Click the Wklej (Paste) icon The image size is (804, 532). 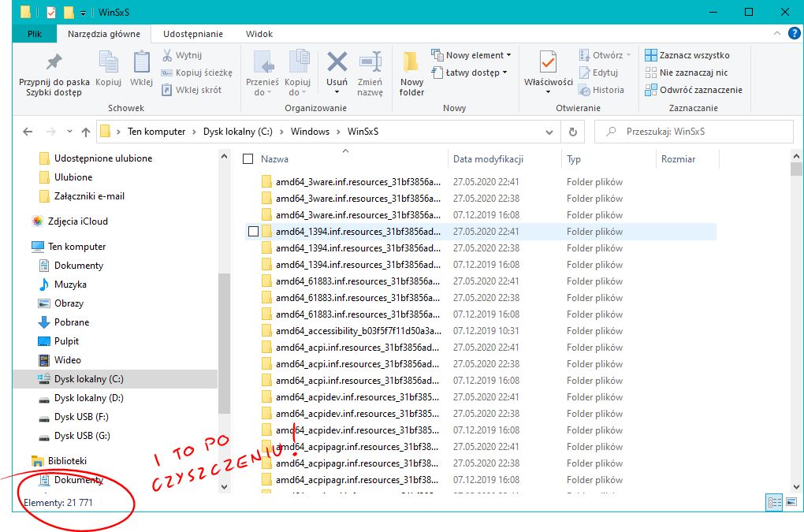tap(140, 71)
